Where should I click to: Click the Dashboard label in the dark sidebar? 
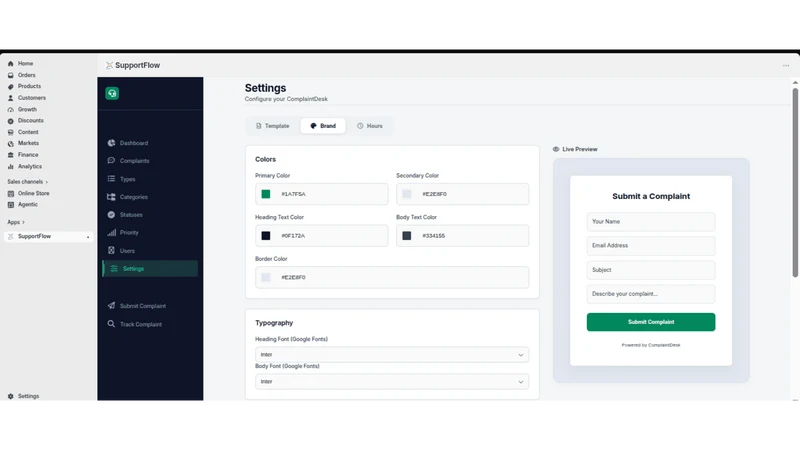coord(134,143)
